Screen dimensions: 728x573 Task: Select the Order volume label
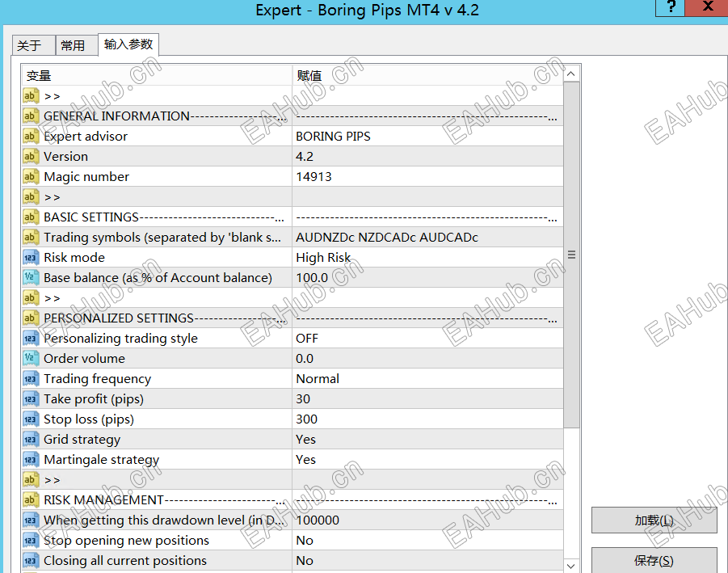coord(85,359)
